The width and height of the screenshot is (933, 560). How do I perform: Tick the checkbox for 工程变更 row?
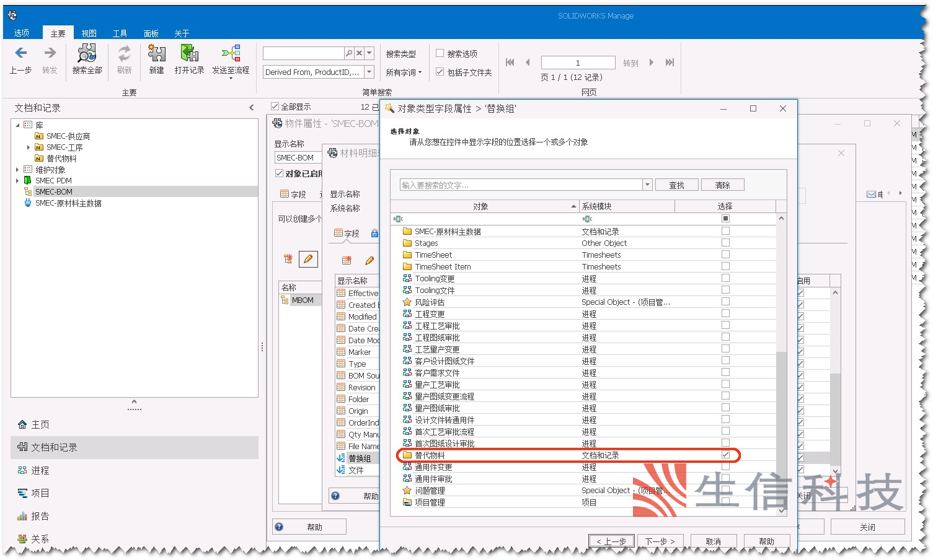coord(725,313)
